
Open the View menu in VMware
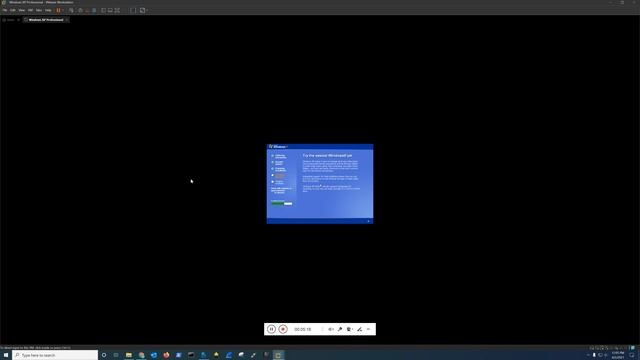point(22,10)
